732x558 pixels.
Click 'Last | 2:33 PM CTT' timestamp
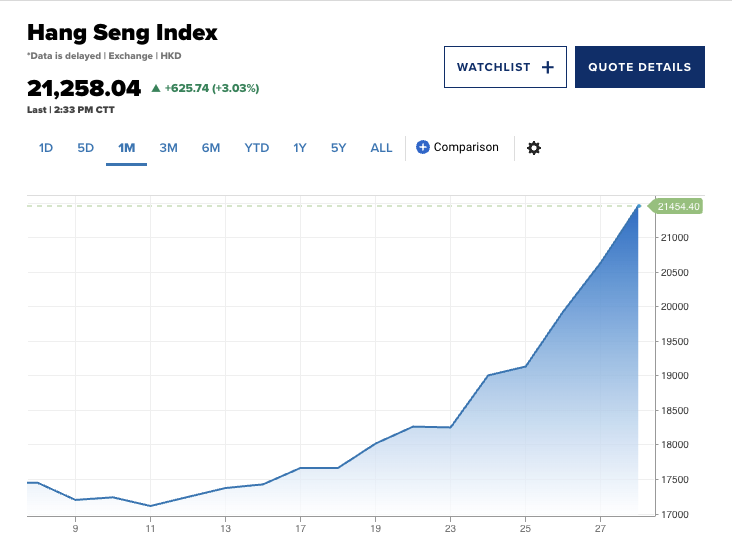click(70, 110)
